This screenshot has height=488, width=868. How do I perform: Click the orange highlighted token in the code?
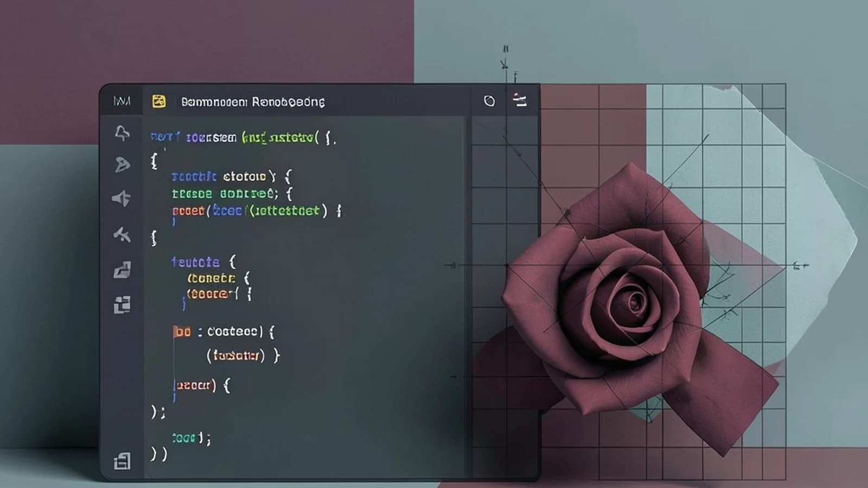[182, 331]
